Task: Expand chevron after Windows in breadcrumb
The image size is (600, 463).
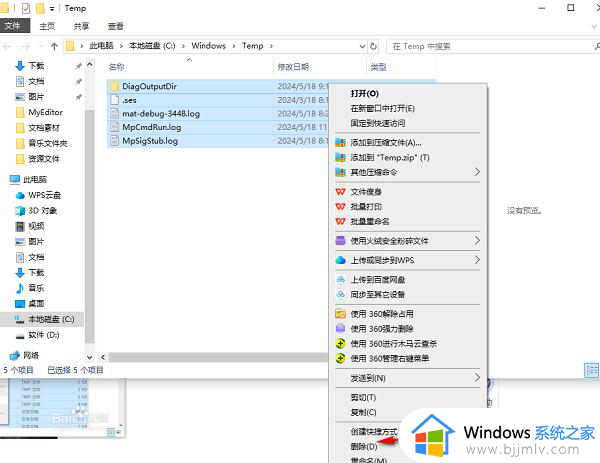Action: [x=233, y=46]
